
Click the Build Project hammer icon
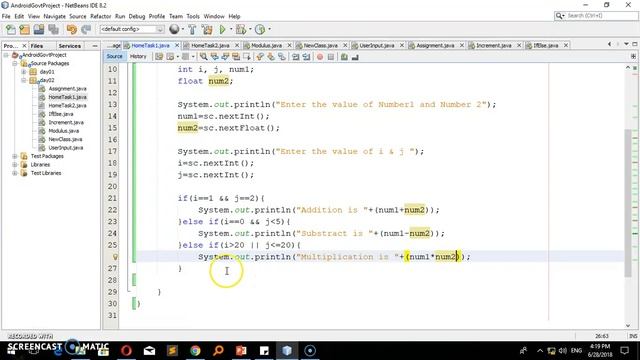click(x=192, y=29)
